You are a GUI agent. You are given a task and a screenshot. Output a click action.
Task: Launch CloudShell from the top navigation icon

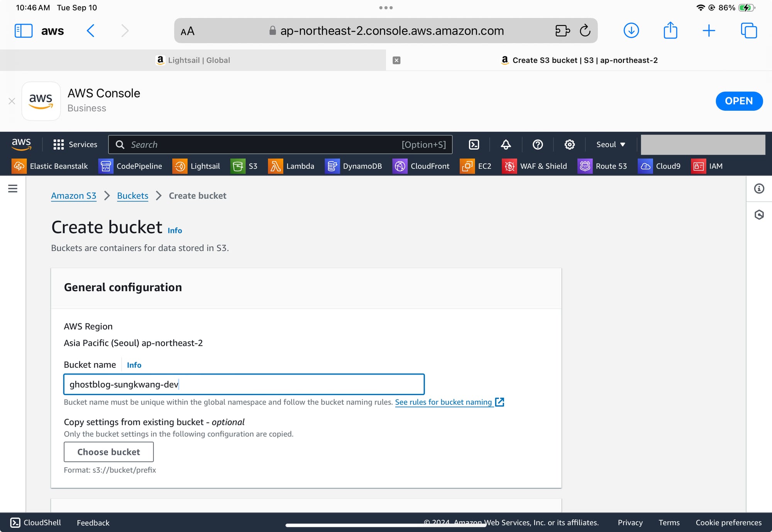[474, 145]
